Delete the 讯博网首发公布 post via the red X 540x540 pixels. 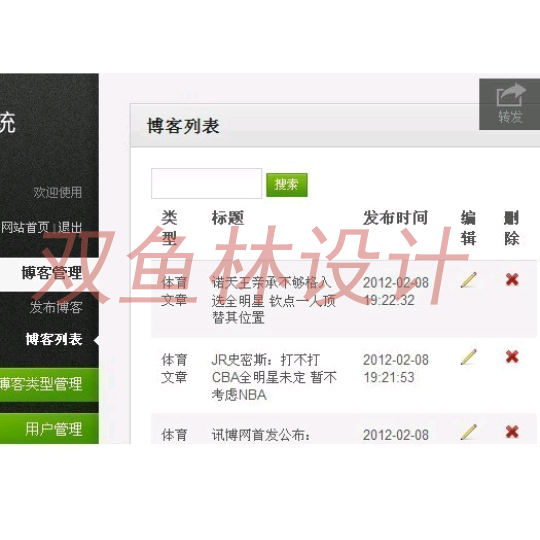coord(512,432)
